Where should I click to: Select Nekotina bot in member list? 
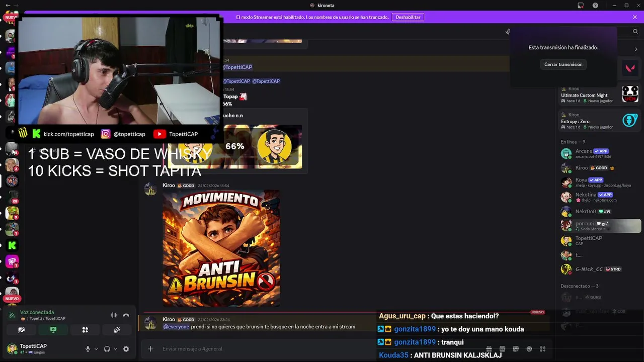pos(600,197)
